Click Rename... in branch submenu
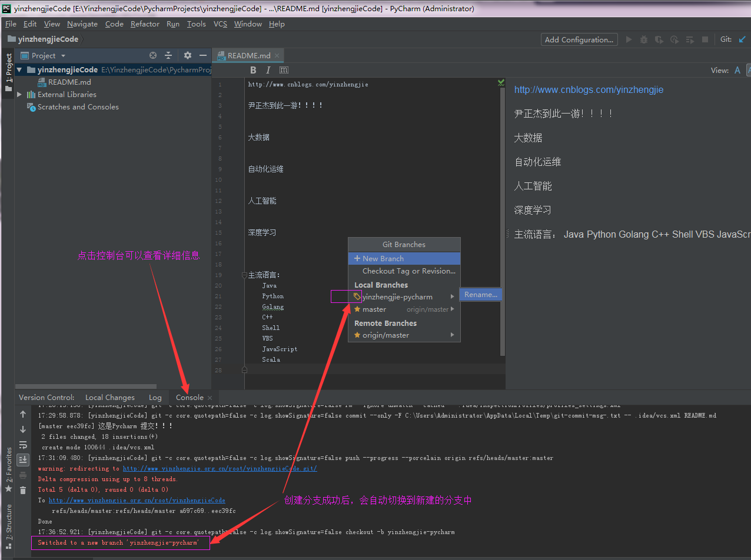Screen dimensions: 751x560 (481, 295)
